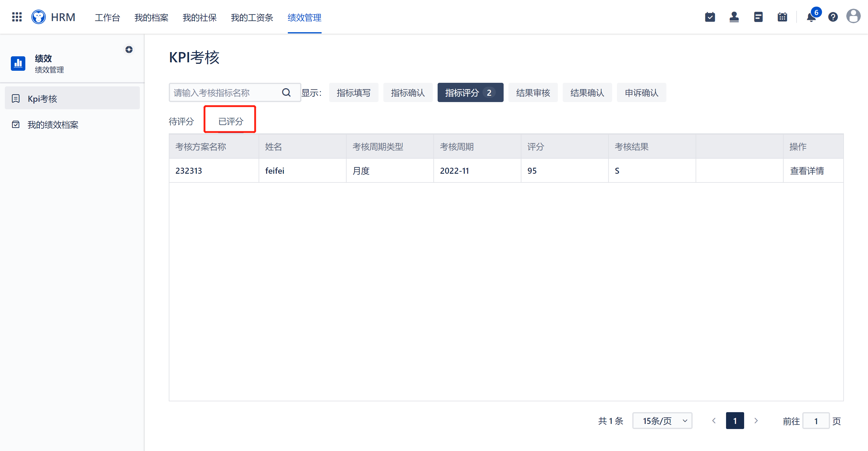Open the note card icon in header

[758, 17]
